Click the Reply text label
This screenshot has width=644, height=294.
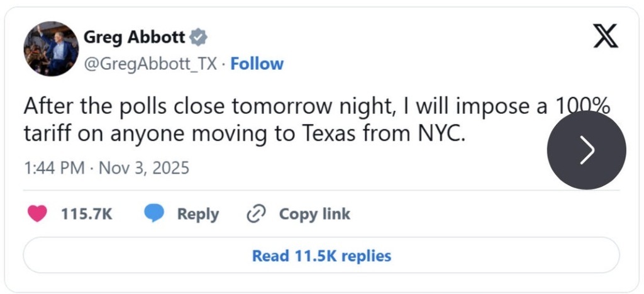coord(197,214)
